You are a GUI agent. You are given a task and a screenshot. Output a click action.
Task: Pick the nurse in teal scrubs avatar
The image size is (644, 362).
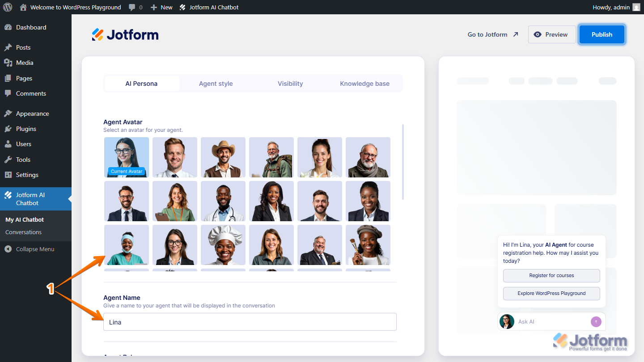127,245
